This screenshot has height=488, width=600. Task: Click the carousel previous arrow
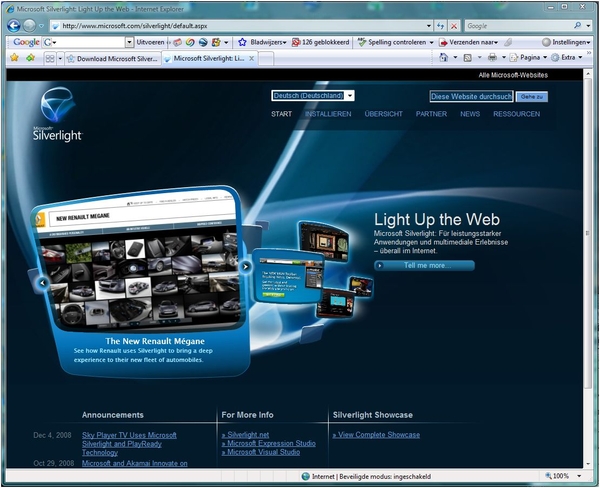point(42,283)
